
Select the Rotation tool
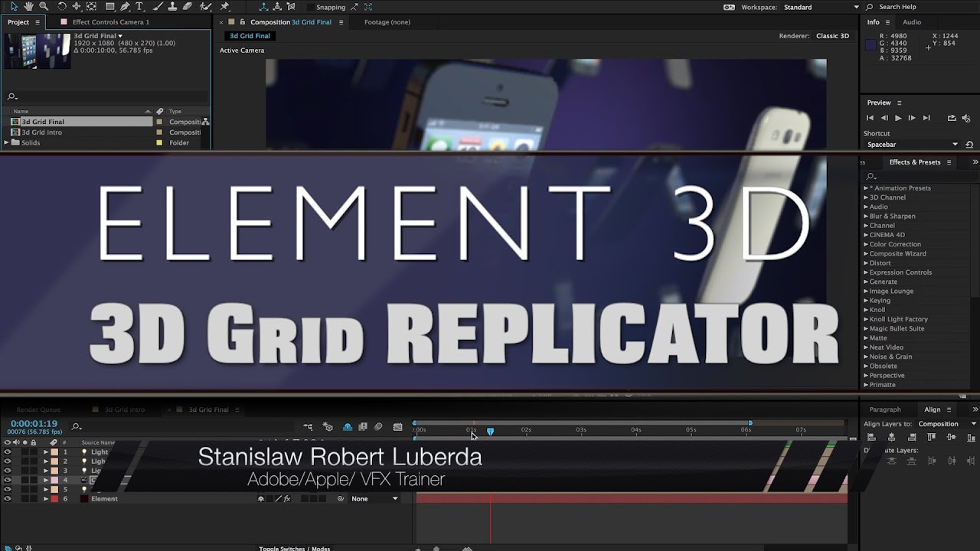pyautogui.click(x=62, y=6)
